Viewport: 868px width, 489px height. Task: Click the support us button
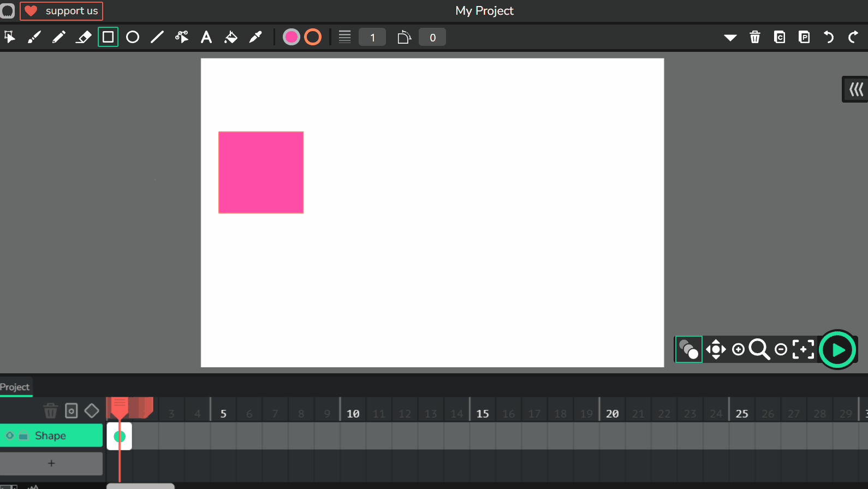[x=62, y=11]
